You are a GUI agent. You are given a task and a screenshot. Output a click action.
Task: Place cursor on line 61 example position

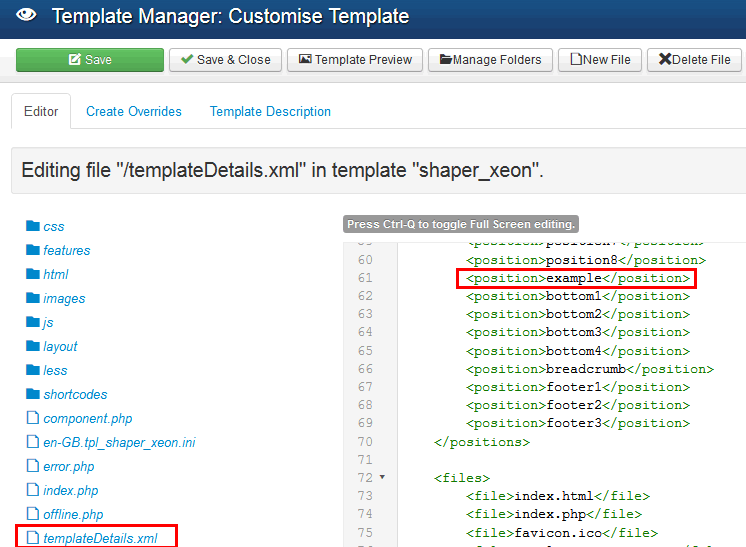577,278
